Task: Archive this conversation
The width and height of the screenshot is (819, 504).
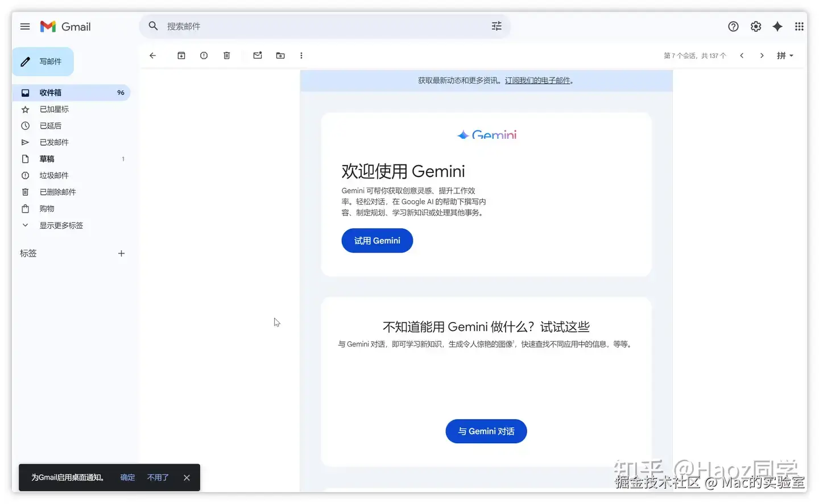Action: pos(181,56)
